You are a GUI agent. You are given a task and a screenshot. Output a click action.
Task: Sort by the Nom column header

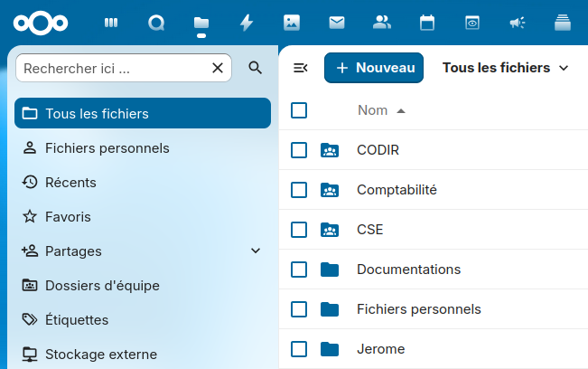372,110
